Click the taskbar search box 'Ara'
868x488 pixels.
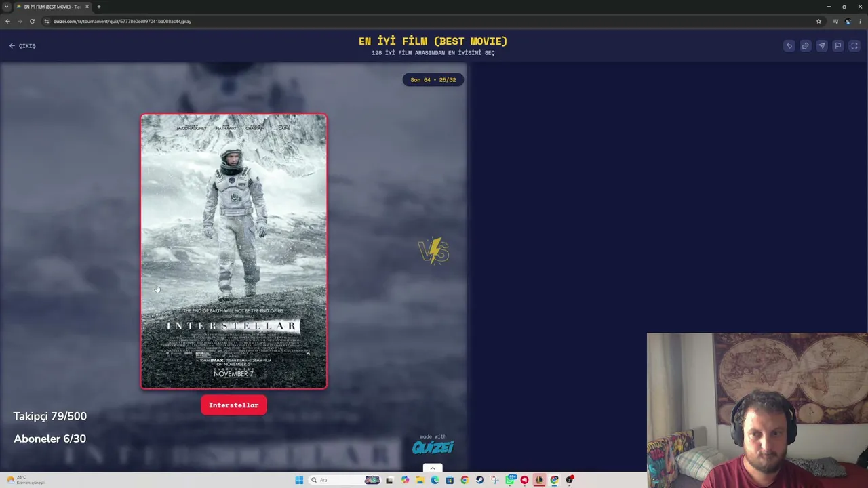(345, 480)
